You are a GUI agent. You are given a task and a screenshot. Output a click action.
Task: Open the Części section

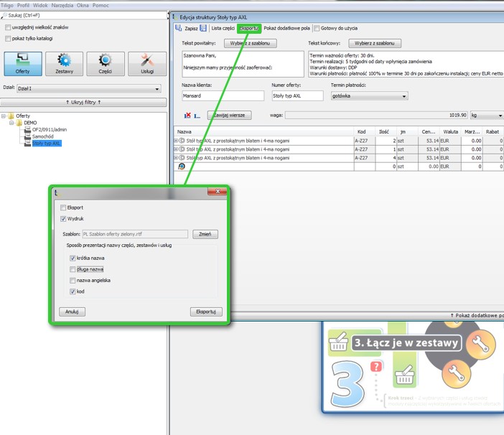click(x=106, y=64)
